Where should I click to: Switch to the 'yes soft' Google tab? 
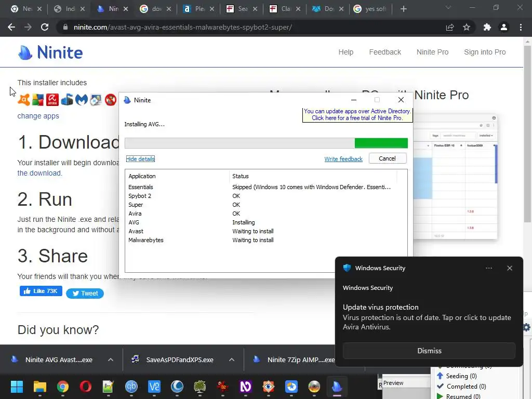[371, 9]
